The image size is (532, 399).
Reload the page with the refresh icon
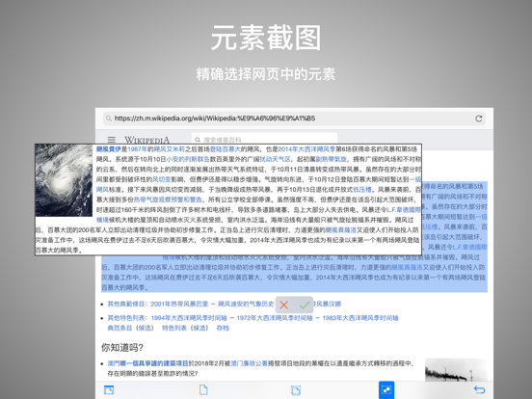479,119
